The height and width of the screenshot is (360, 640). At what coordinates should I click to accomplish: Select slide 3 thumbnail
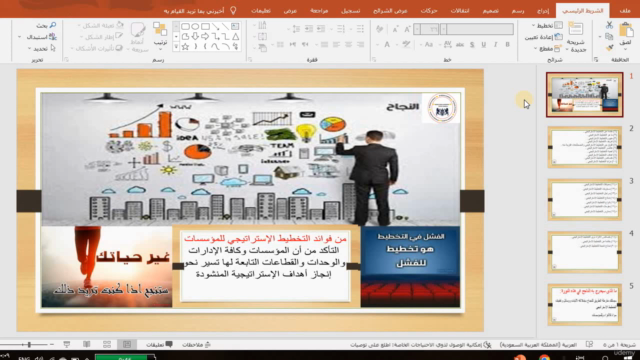tap(584, 199)
